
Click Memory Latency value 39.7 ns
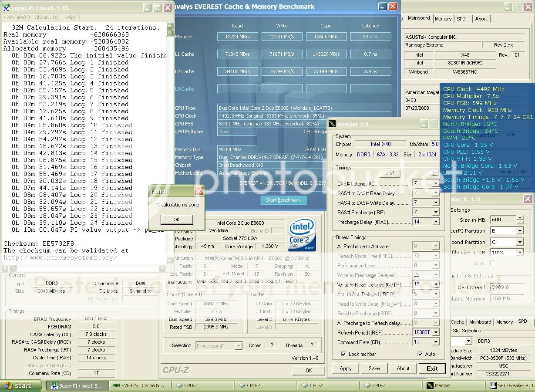tap(370, 37)
